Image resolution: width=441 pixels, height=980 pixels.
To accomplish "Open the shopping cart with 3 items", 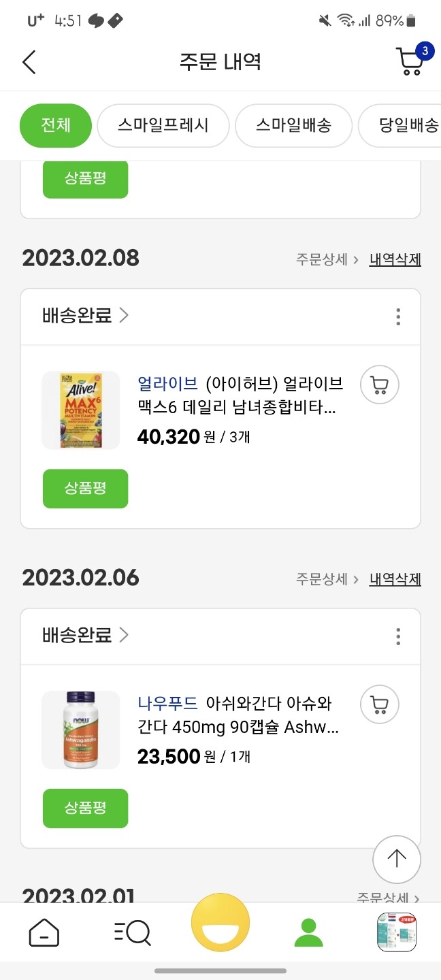I will tap(409, 61).
